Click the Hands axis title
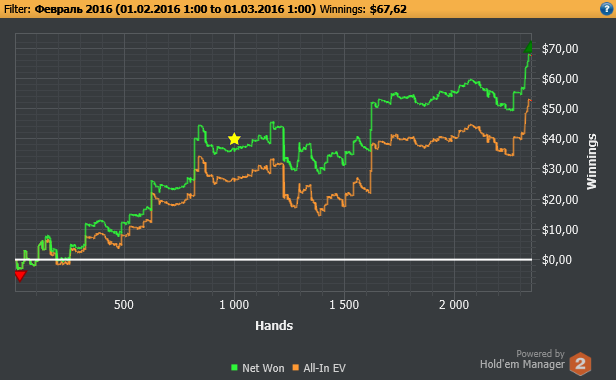616x380 pixels. (x=274, y=325)
